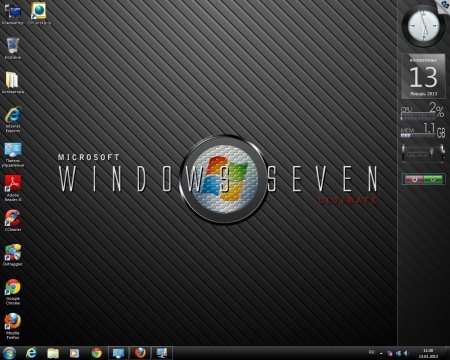Open the Computer desktop icon
The width and height of the screenshot is (450, 360).
13,14
